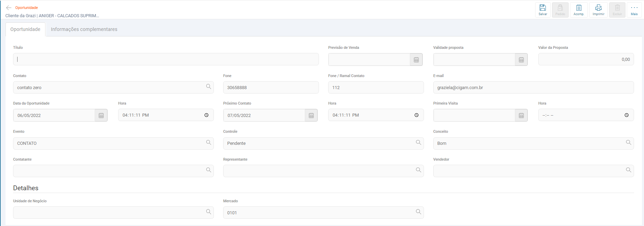Open lookup for the Controle field
Viewport: 644px width, 226px height.
[x=418, y=142]
